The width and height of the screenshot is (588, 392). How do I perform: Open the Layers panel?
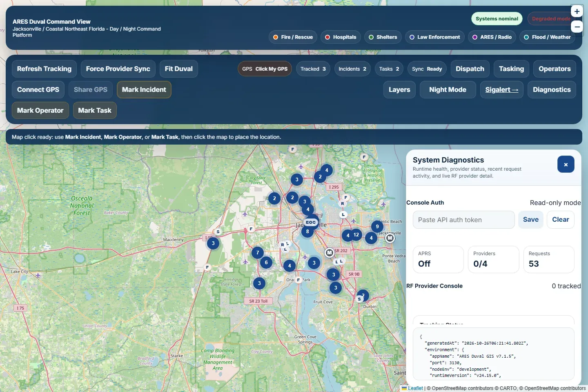399,90
